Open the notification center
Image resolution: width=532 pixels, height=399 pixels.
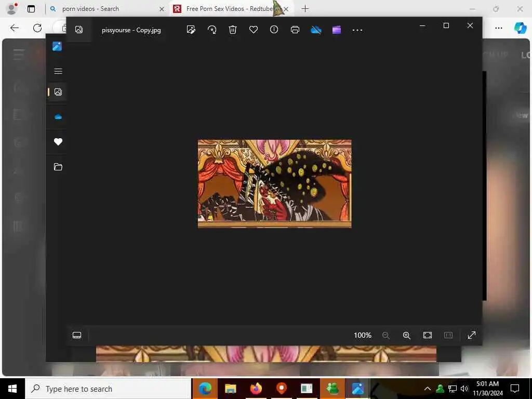pyautogui.click(x=515, y=389)
